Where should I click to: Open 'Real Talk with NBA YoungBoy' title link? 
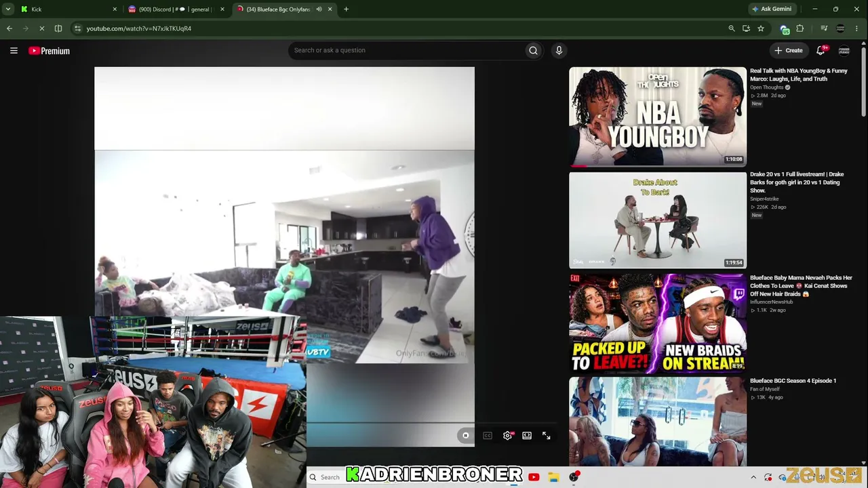tap(799, 75)
